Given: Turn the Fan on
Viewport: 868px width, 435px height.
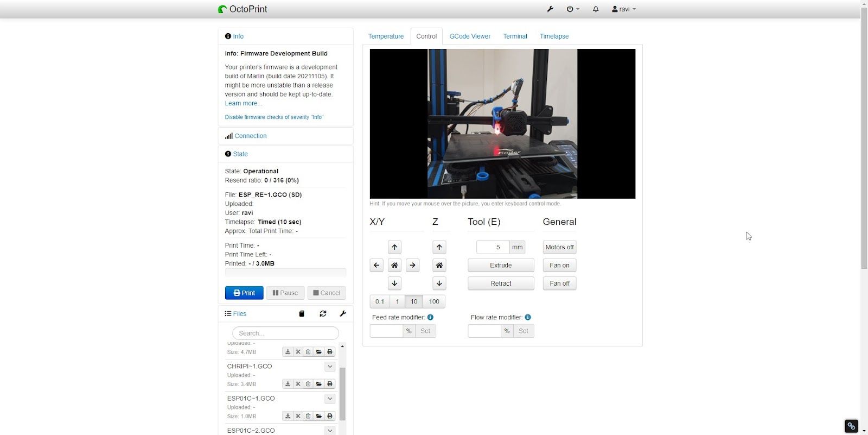Looking at the screenshot, I should click(x=559, y=266).
